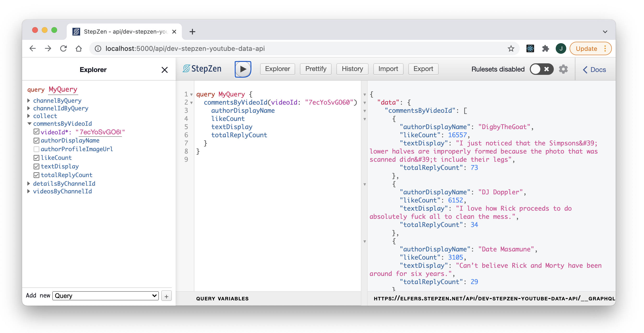
Task: Run the query with the play button
Action: click(243, 69)
